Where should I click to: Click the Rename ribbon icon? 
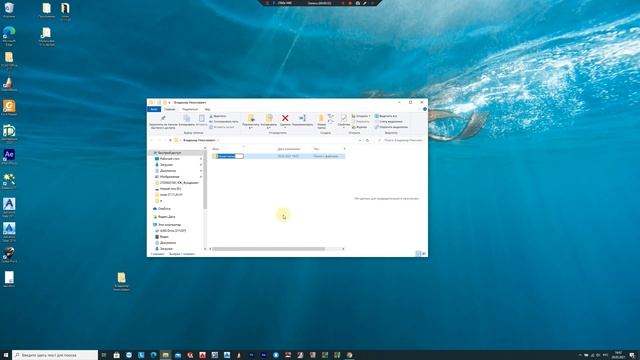point(302,118)
